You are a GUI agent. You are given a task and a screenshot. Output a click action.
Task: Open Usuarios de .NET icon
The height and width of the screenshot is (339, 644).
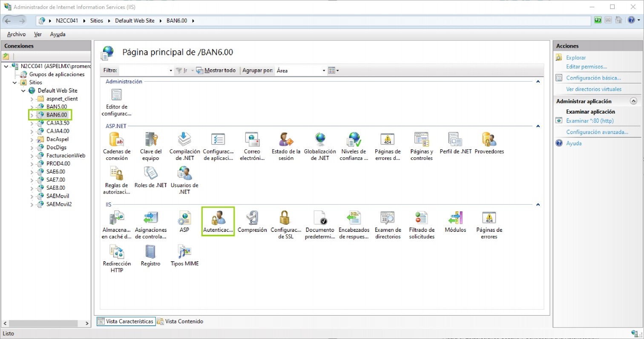184,180
